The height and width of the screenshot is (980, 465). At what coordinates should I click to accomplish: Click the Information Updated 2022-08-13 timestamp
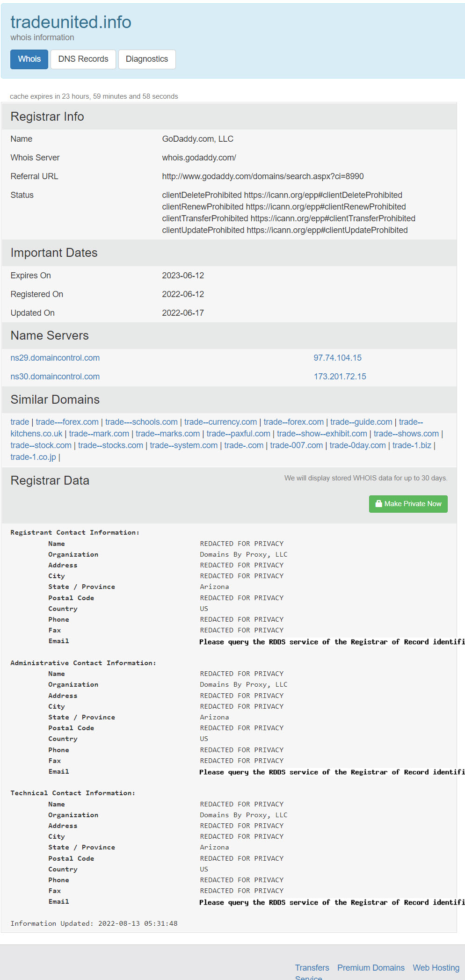tap(94, 923)
